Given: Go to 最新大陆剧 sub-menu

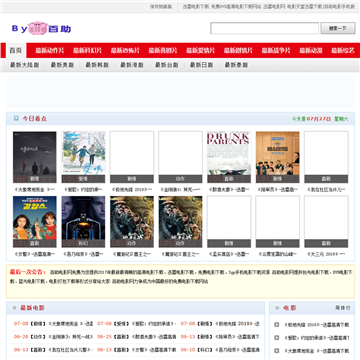Looking at the screenshot, I should (x=24, y=65).
